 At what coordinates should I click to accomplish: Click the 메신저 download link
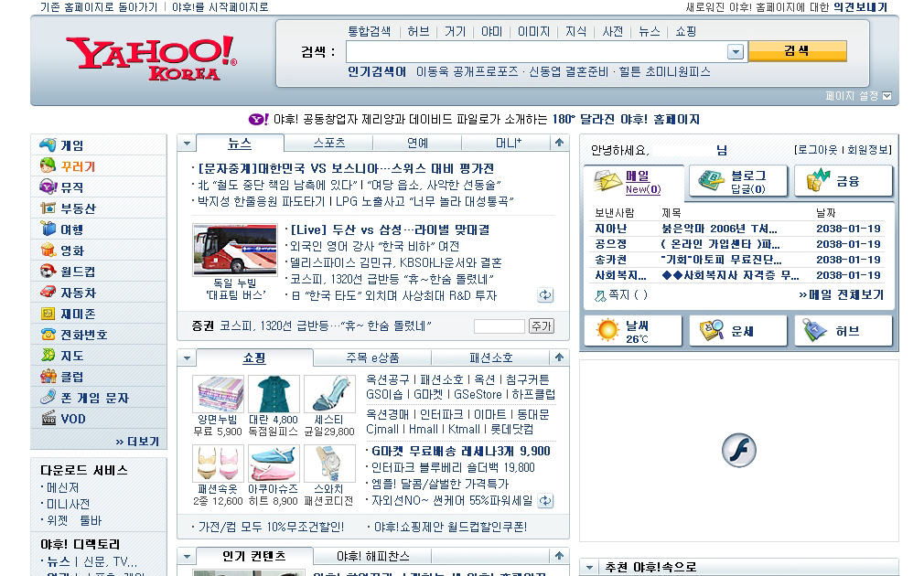62,487
